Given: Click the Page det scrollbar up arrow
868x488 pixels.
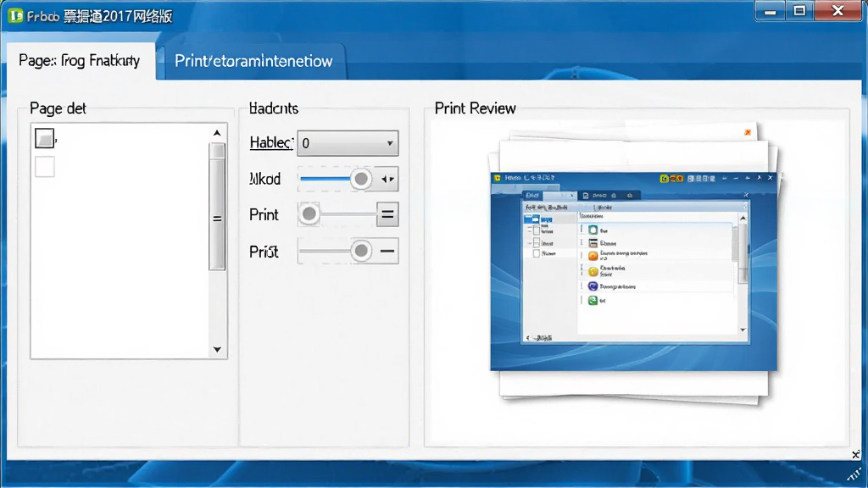Looking at the screenshot, I should pyautogui.click(x=217, y=133).
